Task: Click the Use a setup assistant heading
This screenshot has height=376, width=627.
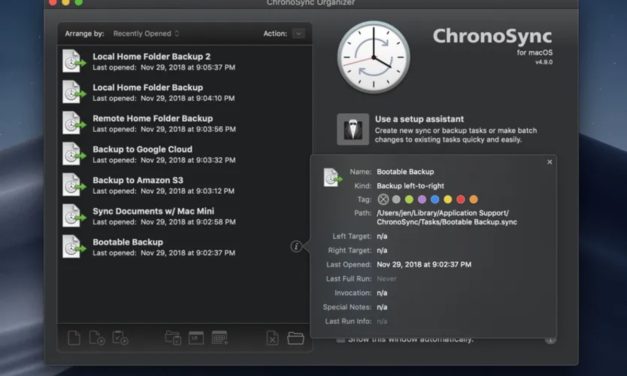Action: [x=419, y=119]
